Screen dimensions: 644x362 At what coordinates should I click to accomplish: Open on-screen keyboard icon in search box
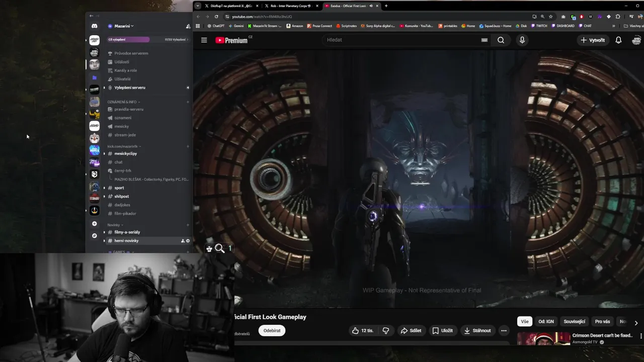484,40
